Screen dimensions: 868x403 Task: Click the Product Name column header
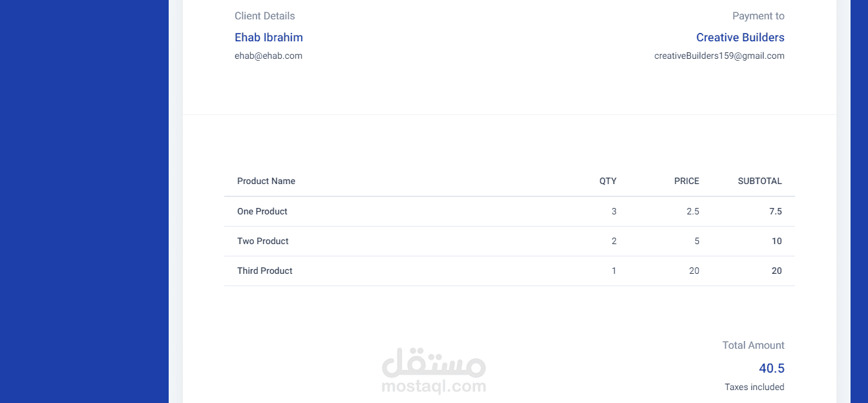point(266,181)
